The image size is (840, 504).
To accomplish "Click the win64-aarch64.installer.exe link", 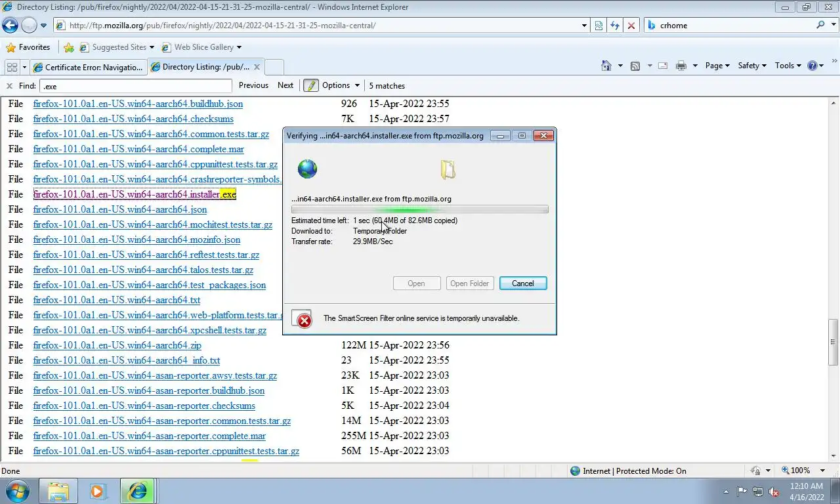I will 135,194.
